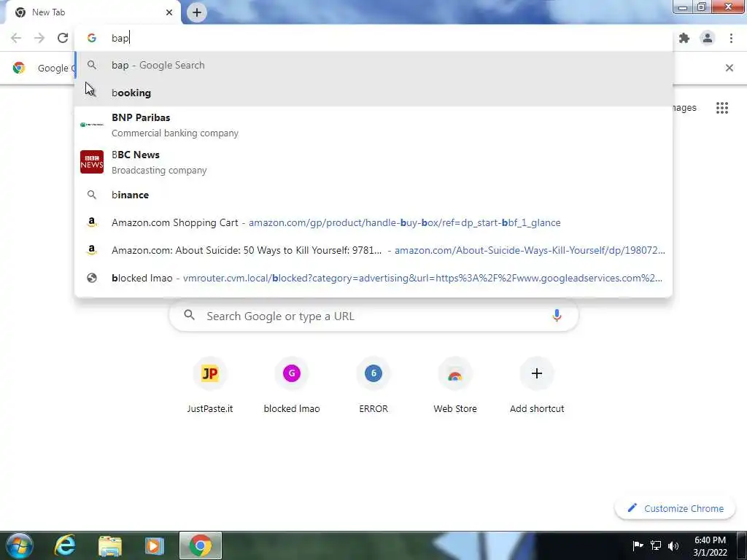Open the Action Center flag icon

tap(638, 545)
